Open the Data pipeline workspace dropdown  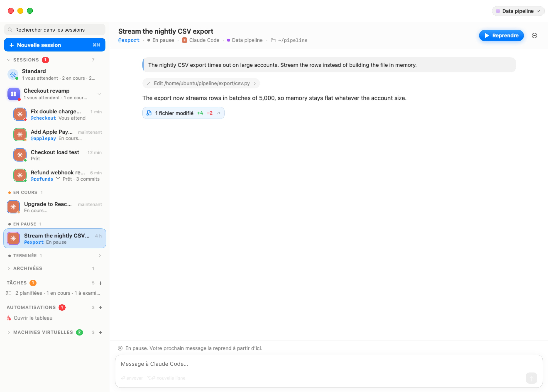pos(518,11)
